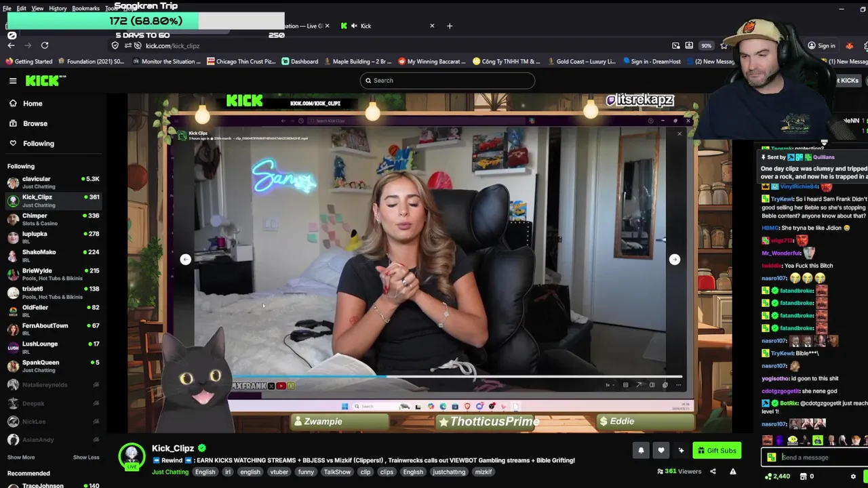868x488 pixels.
Task: Report stream via warning triangle icon
Action: [x=732, y=472]
